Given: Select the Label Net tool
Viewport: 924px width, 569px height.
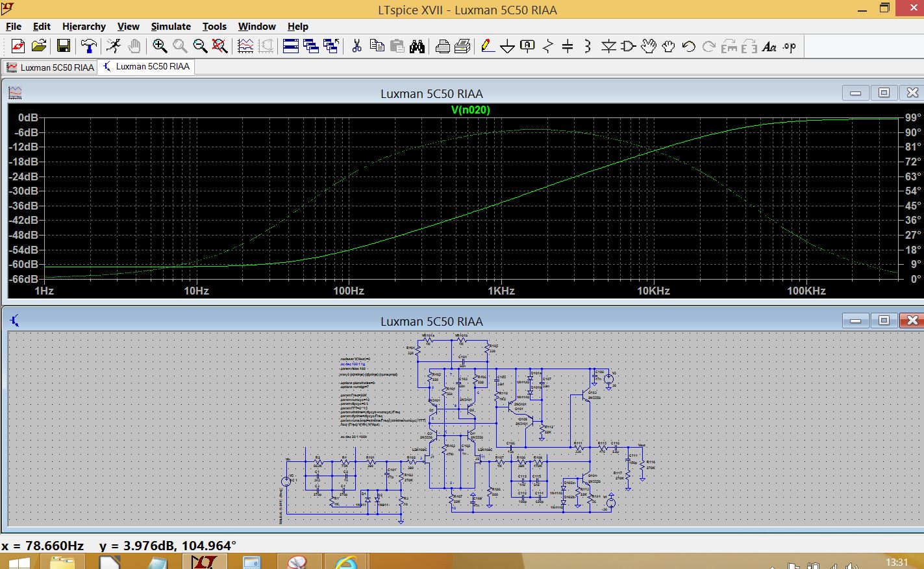Looking at the screenshot, I should (528, 46).
